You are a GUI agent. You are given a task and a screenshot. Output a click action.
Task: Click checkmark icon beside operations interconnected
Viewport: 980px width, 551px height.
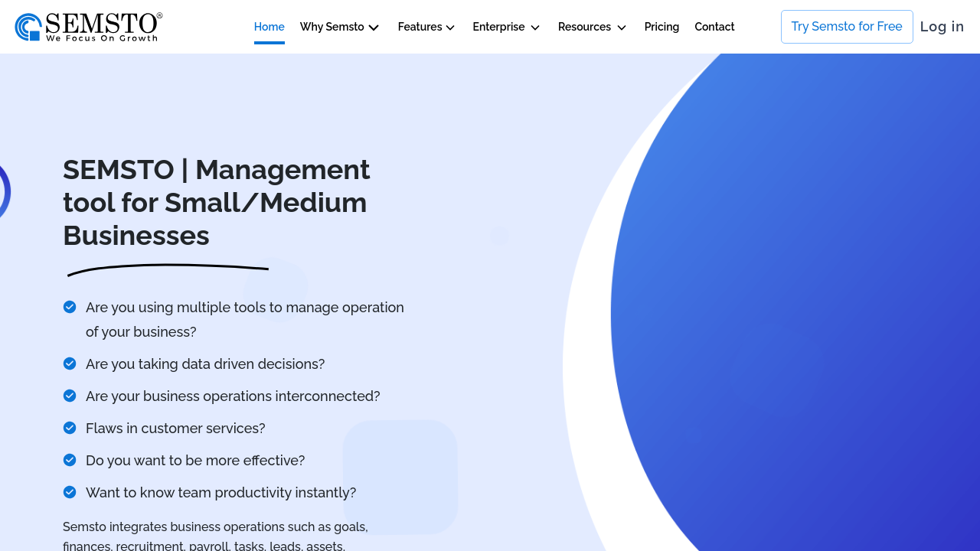click(70, 396)
